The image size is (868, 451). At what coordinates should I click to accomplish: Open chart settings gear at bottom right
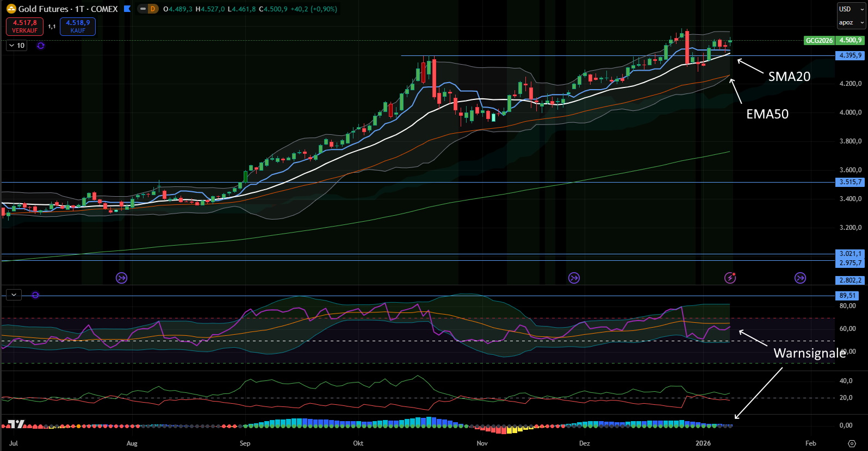point(852,443)
